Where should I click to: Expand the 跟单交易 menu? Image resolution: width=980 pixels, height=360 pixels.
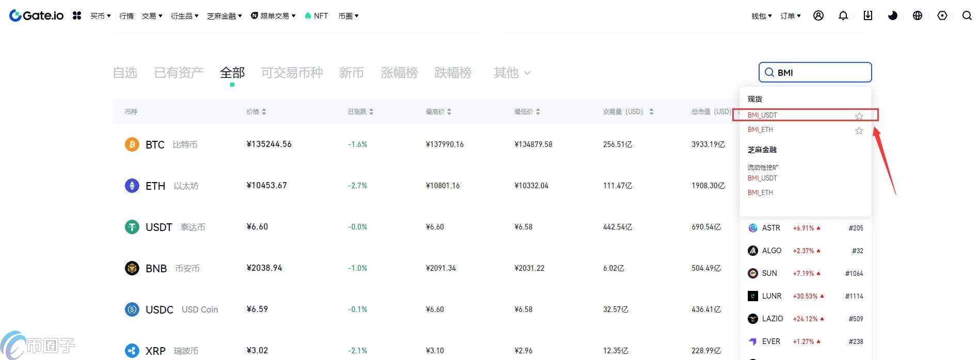tap(274, 16)
